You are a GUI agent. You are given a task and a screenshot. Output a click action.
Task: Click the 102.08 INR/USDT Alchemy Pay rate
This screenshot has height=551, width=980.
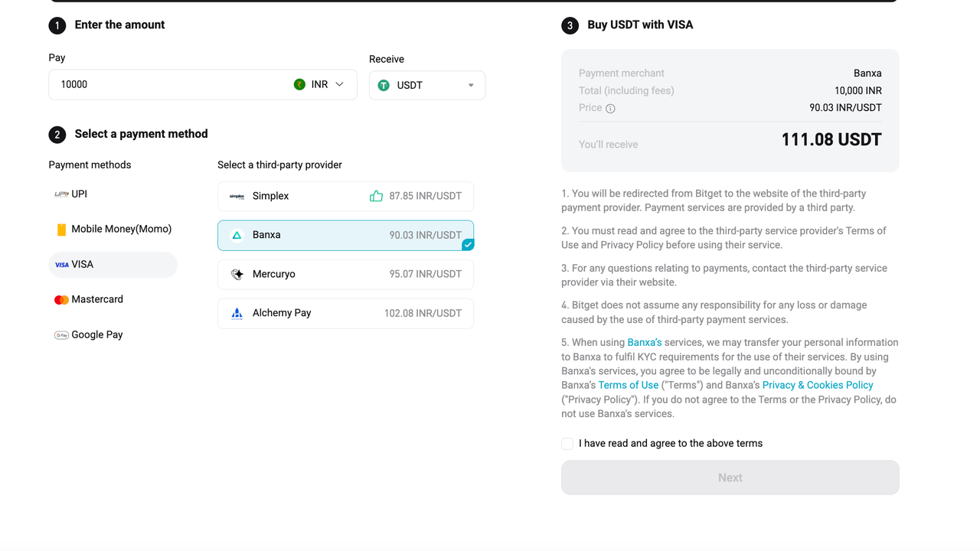pyautogui.click(x=423, y=313)
